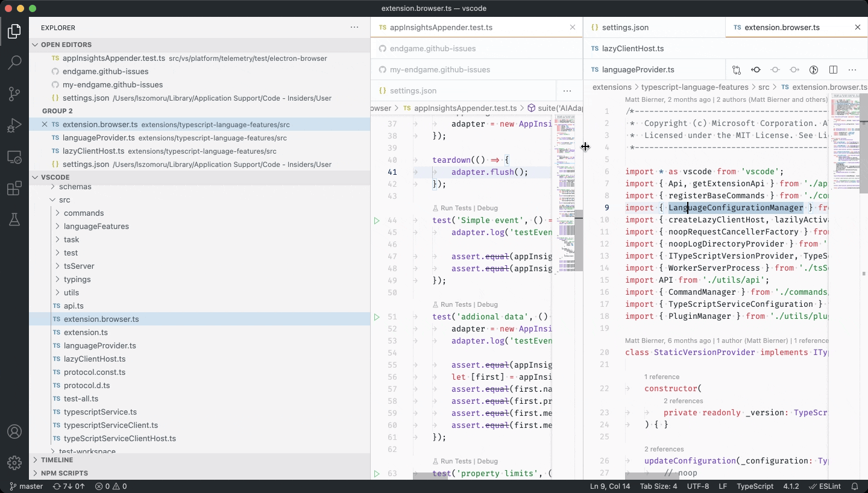Viewport: 868px width, 493px height.
Task: Open the Search view in activity bar
Action: pyautogui.click(x=14, y=62)
